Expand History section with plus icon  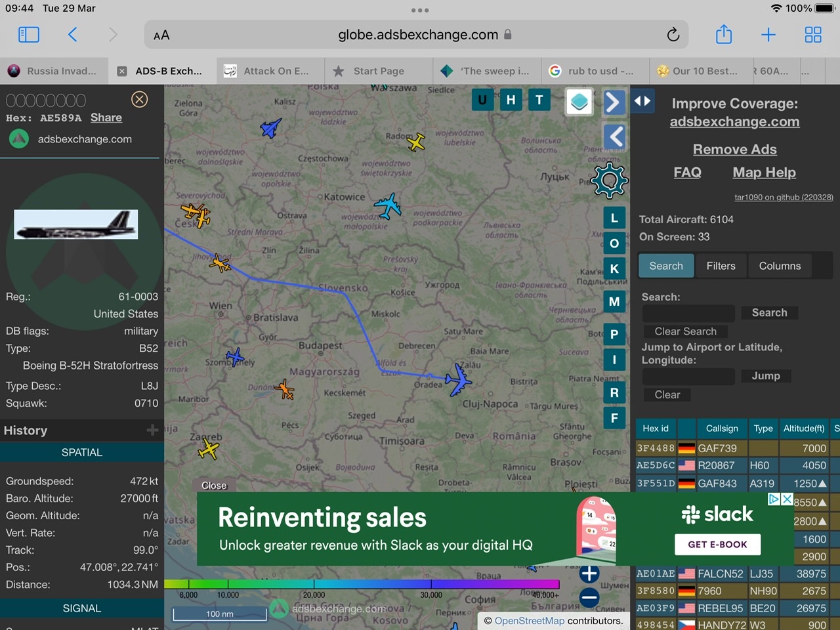(152, 430)
